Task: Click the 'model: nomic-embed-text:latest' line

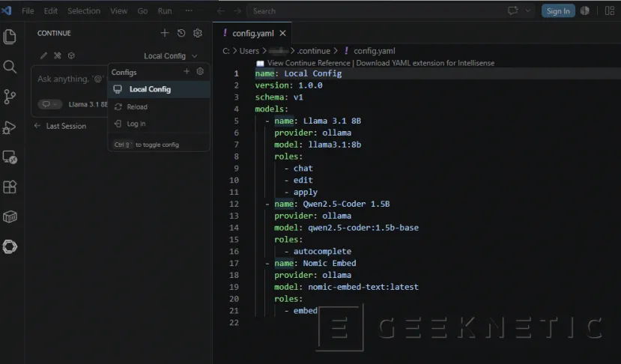Action: pyautogui.click(x=347, y=287)
